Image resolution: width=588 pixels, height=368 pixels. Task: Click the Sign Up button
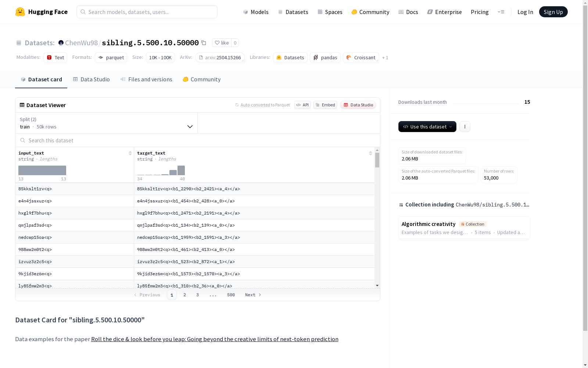pyautogui.click(x=553, y=12)
